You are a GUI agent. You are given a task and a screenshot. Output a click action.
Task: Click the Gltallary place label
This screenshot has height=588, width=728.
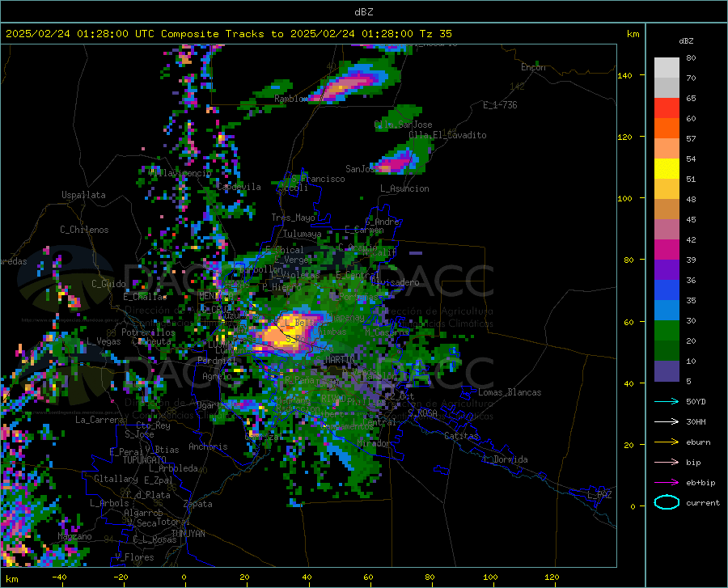[116, 479]
